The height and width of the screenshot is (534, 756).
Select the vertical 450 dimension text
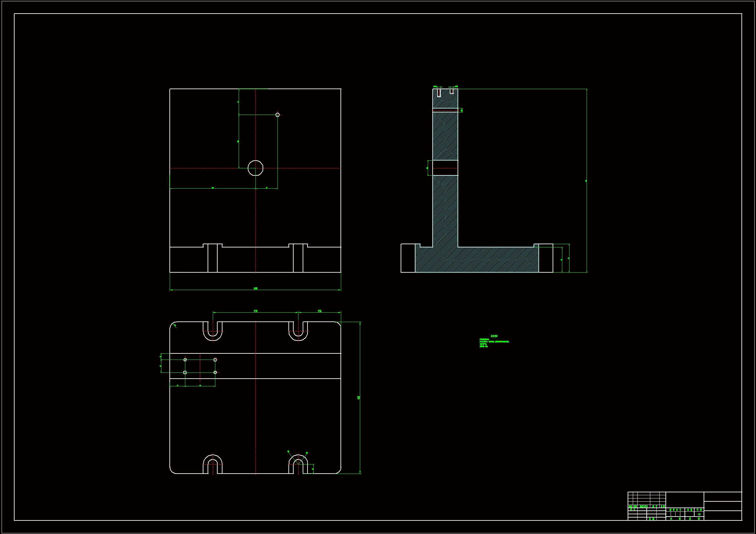(359, 397)
